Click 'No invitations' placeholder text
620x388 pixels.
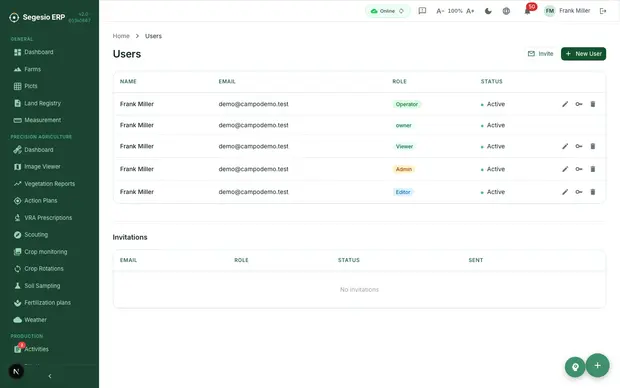359,290
